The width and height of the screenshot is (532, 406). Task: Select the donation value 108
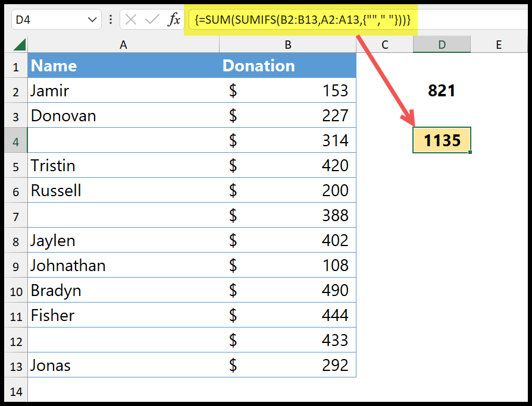tap(287, 265)
